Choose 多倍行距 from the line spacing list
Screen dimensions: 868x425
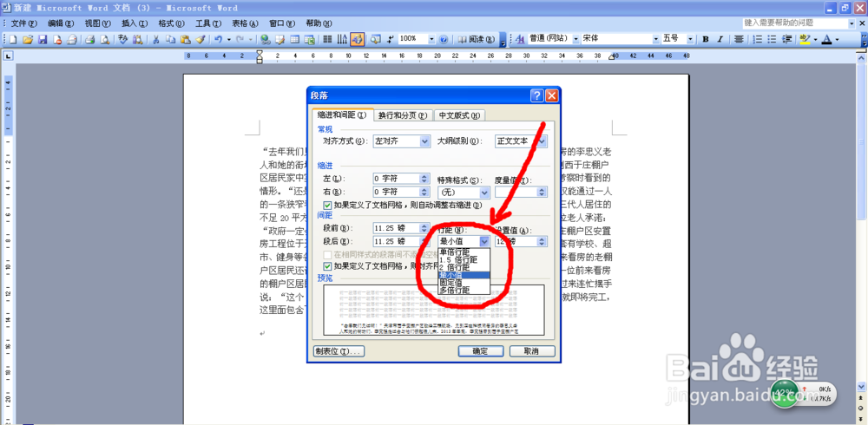pos(464,290)
